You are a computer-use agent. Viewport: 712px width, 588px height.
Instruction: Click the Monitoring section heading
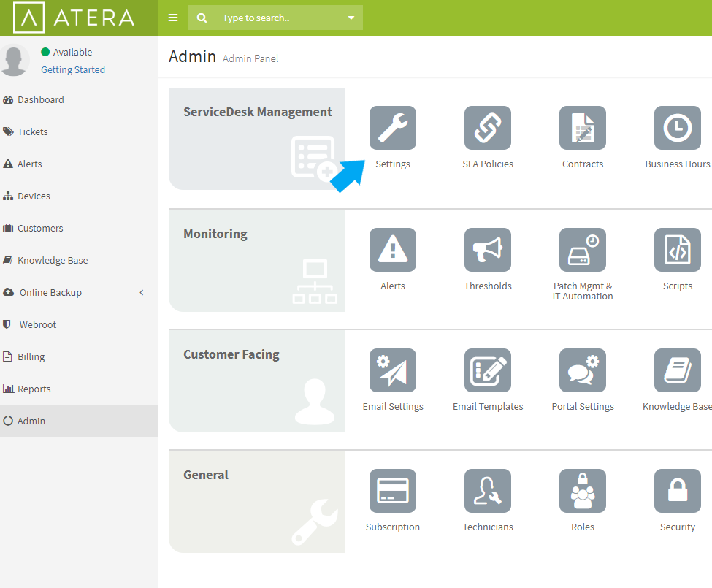coord(215,234)
